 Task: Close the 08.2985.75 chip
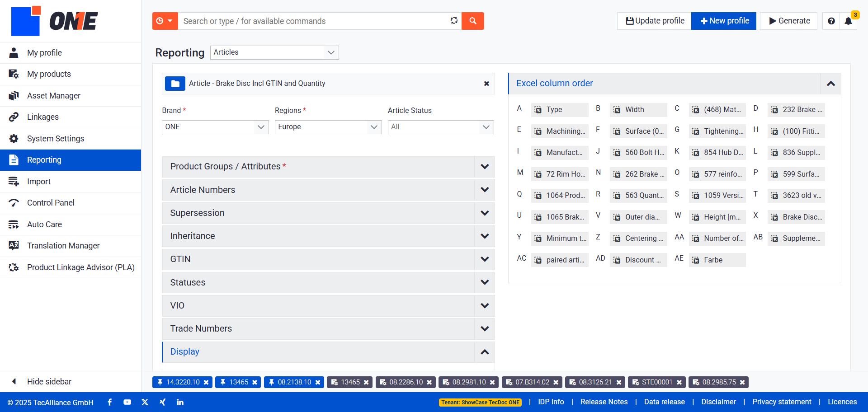tap(742, 382)
